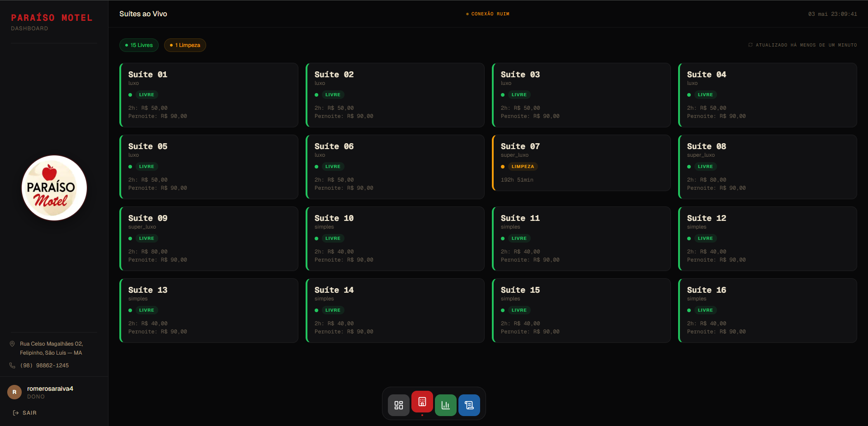Click the DONO role label under the username
Screen dimensions: 868x426
coord(36,397)
